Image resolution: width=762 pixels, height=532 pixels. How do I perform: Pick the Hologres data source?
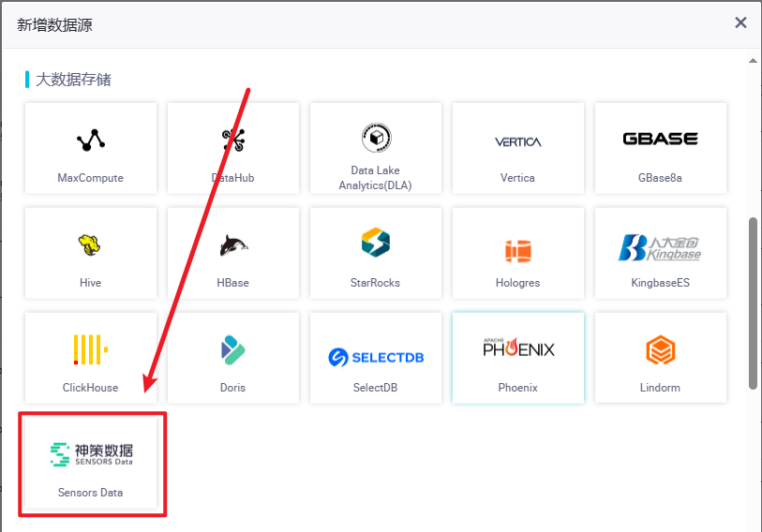pos(518,253)
